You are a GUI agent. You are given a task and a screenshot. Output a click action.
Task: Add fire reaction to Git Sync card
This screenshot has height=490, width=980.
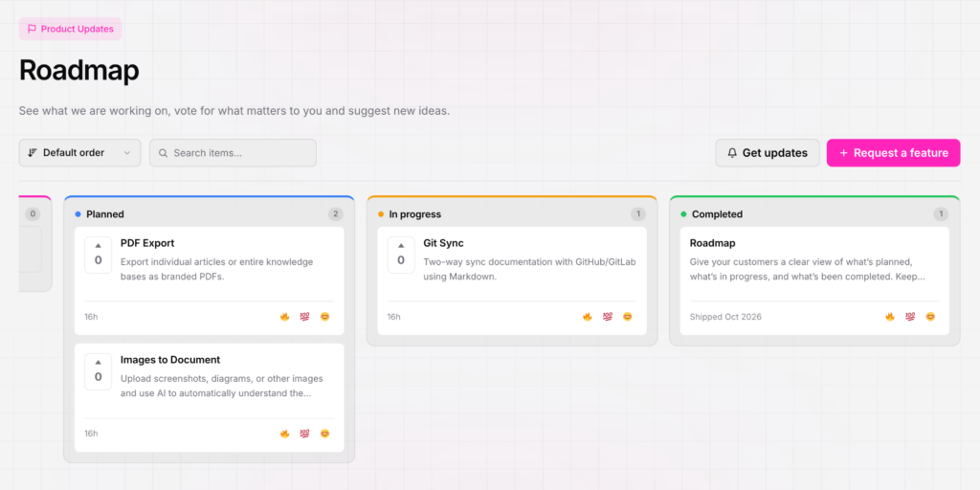coord(588,317)
